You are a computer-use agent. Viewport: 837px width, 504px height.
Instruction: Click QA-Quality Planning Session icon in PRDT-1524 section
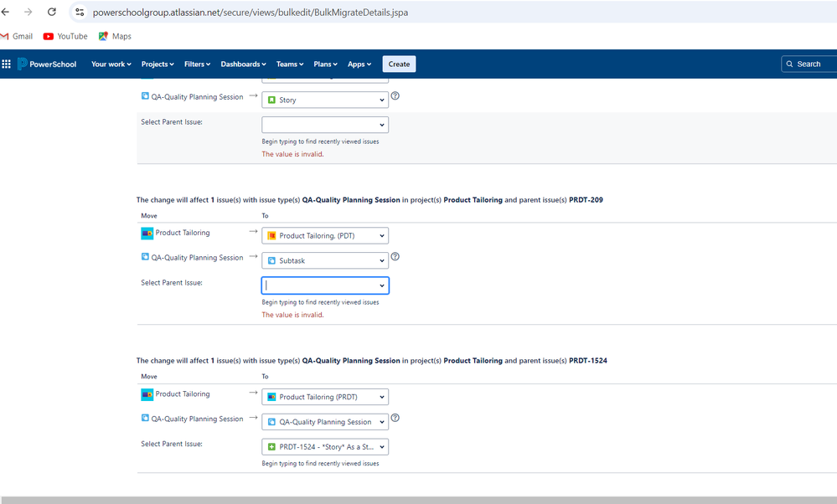[x=145, y=418]
